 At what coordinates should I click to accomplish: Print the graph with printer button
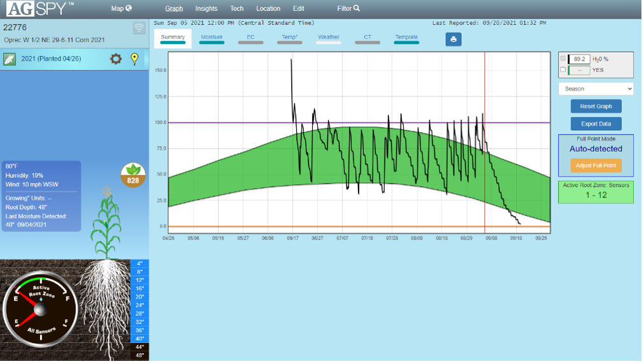point(455,40)
